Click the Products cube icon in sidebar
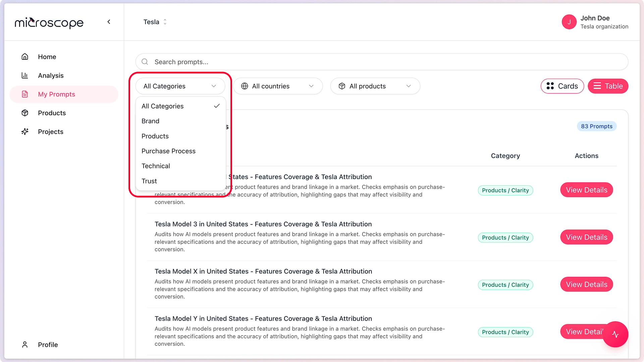This screenshot has width=644, height=362. tap(25, 113)
